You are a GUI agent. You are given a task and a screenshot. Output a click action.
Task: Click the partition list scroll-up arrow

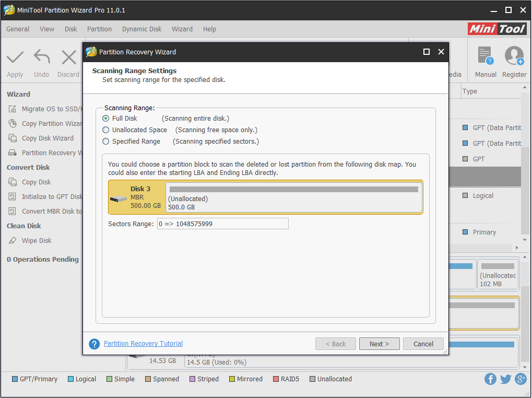point(525,88)
